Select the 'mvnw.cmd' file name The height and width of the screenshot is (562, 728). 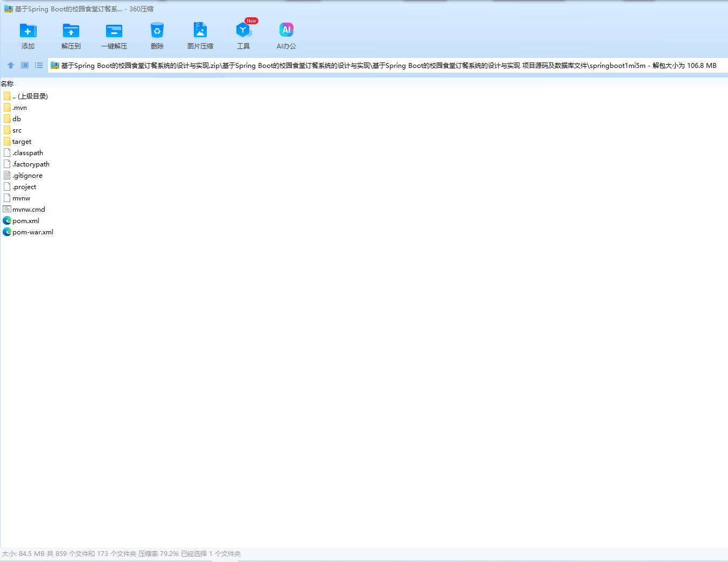coord(29,210)
